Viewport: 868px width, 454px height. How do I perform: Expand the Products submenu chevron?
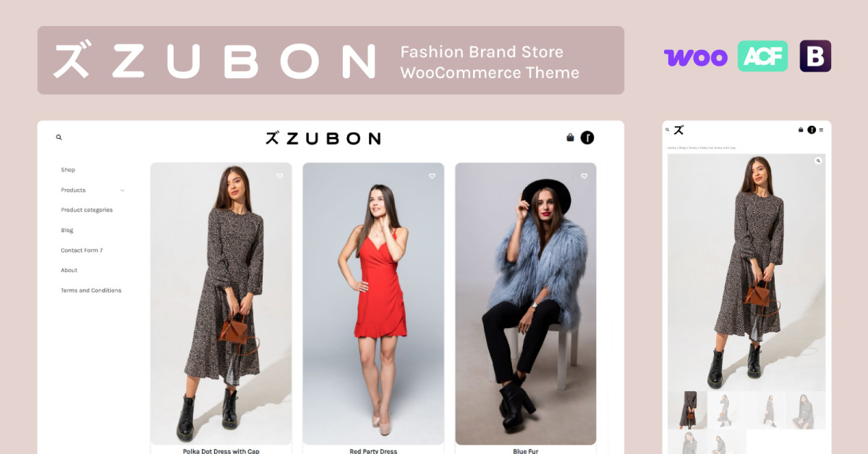pos(122,190)
